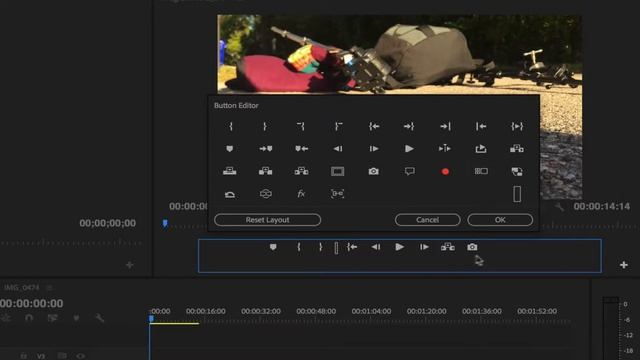Pick the Play-Stop Toggle icon in Button Editor

point(409,149)
